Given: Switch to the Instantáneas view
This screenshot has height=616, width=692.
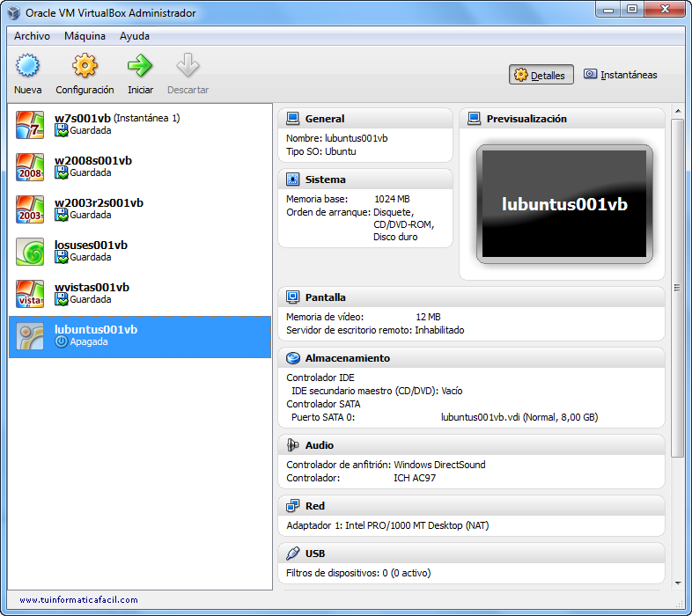Looking at the screenshot, I should coord(621,75).
